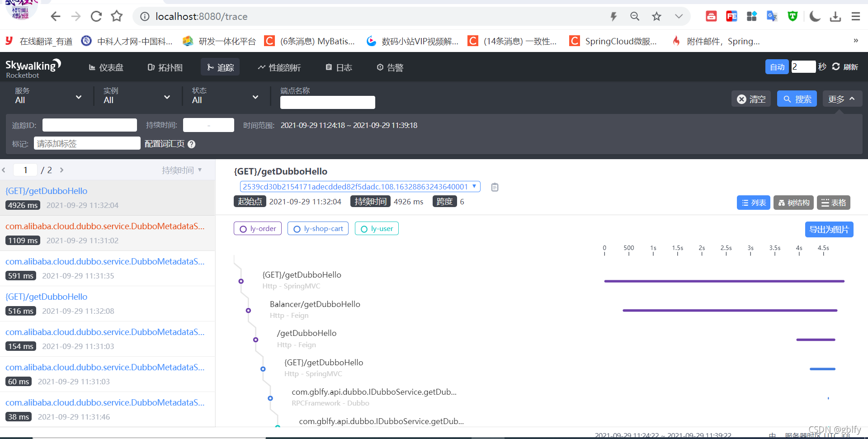Open browser downloads icon

(835, 17)
